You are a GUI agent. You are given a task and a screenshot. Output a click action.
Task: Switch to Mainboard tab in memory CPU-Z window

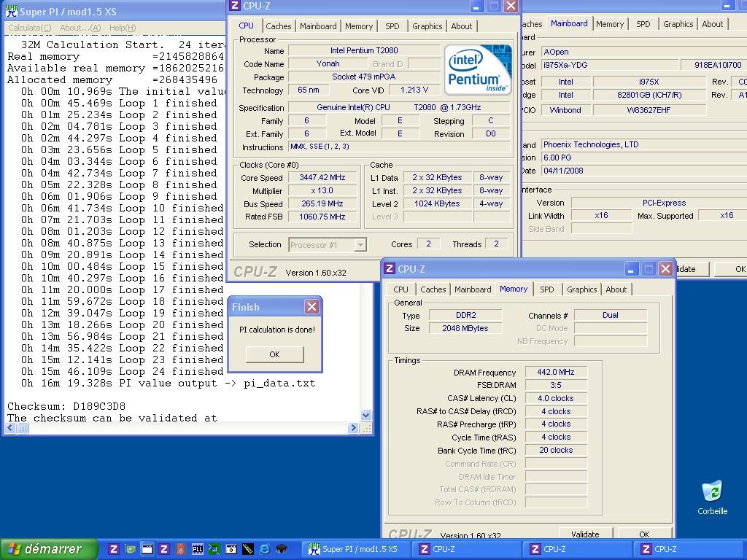pos(473,289)
